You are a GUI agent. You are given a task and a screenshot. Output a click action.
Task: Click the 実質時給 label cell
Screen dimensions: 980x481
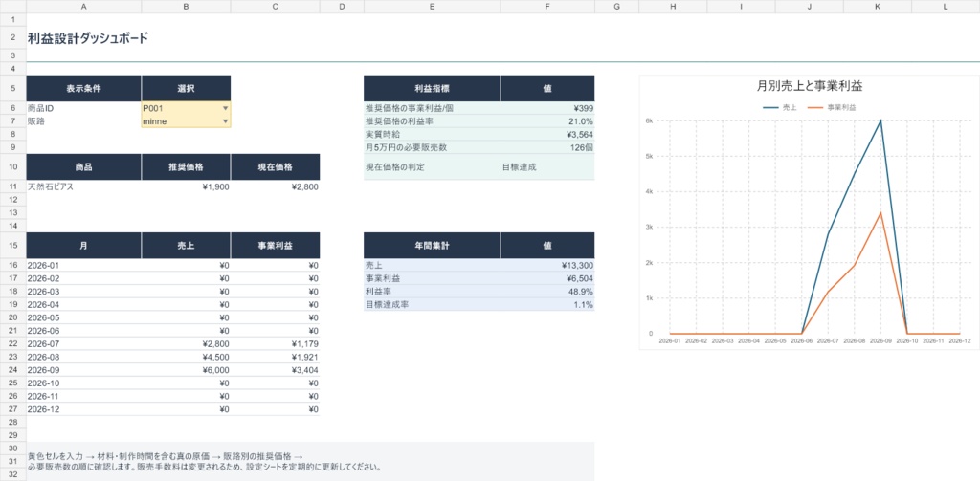[432, 134]
